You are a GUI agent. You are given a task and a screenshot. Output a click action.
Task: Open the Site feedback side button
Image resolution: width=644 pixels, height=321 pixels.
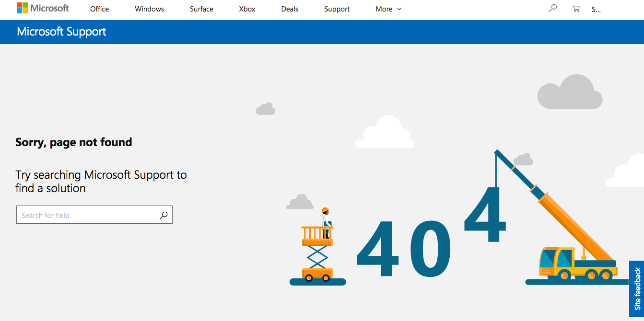(x=637, y=288)
